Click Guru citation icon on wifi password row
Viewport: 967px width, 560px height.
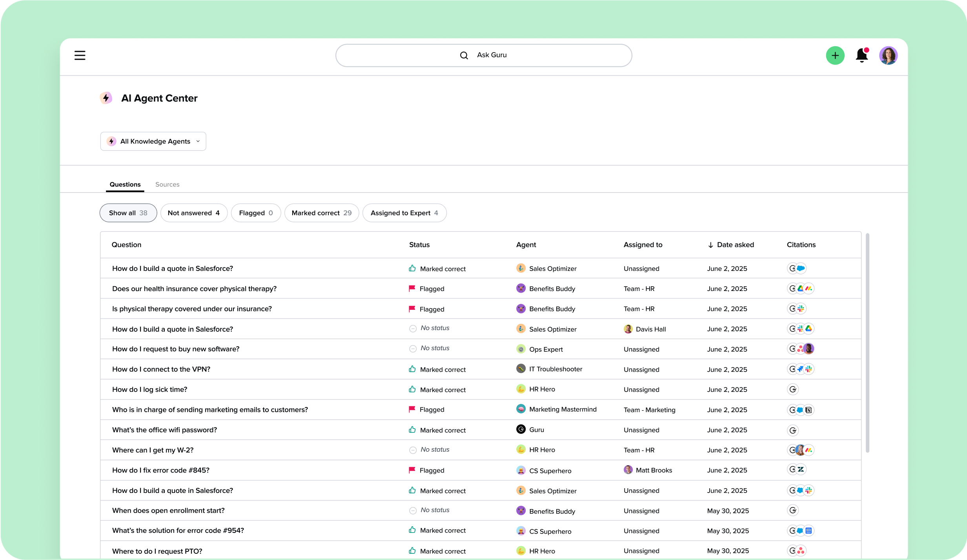(793, 430)
